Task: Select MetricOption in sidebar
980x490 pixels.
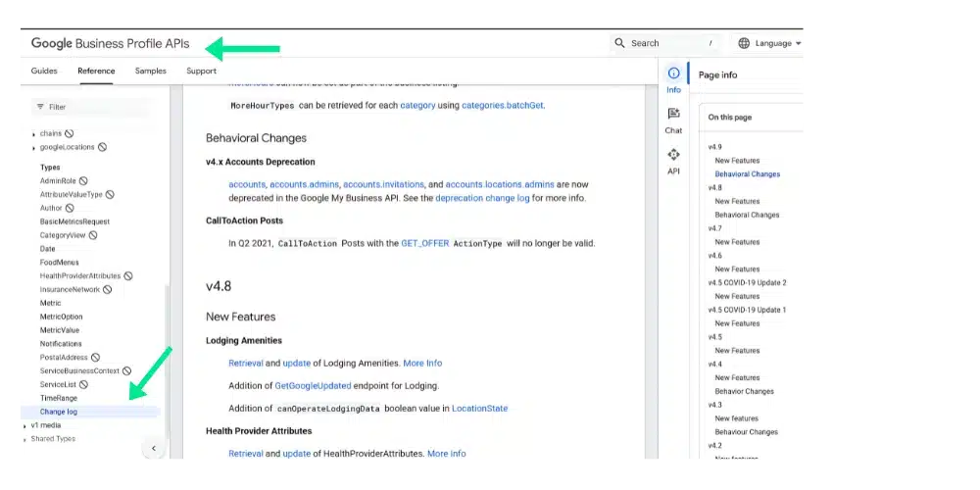Action: (x=61, y=317)
